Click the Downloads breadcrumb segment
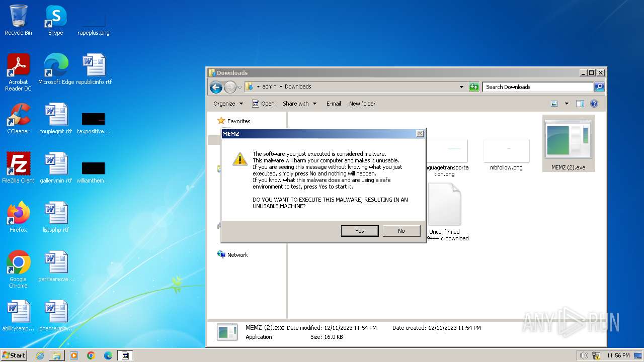This screenshot has width=644, height=362. [298, 86]
